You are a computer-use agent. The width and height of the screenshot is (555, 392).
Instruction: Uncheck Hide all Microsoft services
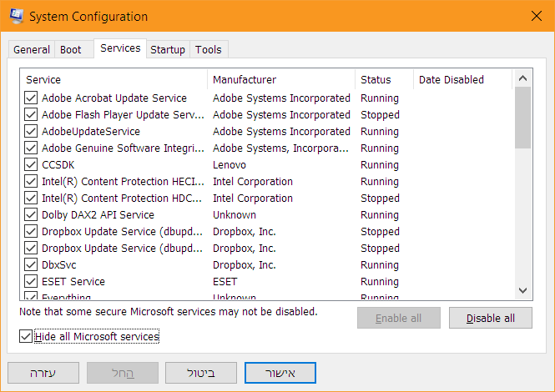pos(26,336)
